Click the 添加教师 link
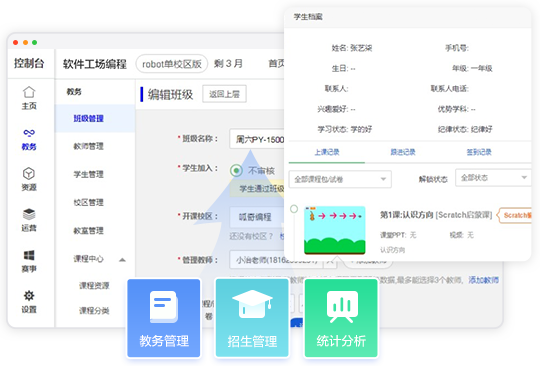540x366 pixels. [x=484, y=280]
